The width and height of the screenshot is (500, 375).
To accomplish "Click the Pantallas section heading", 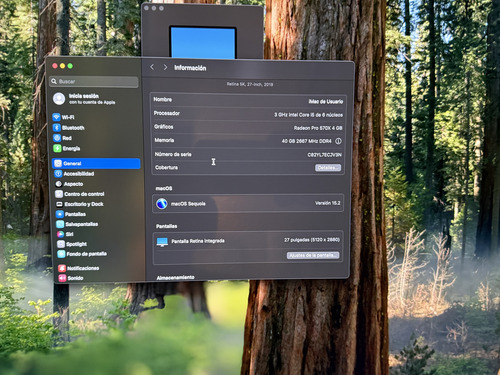I will 166,226.
